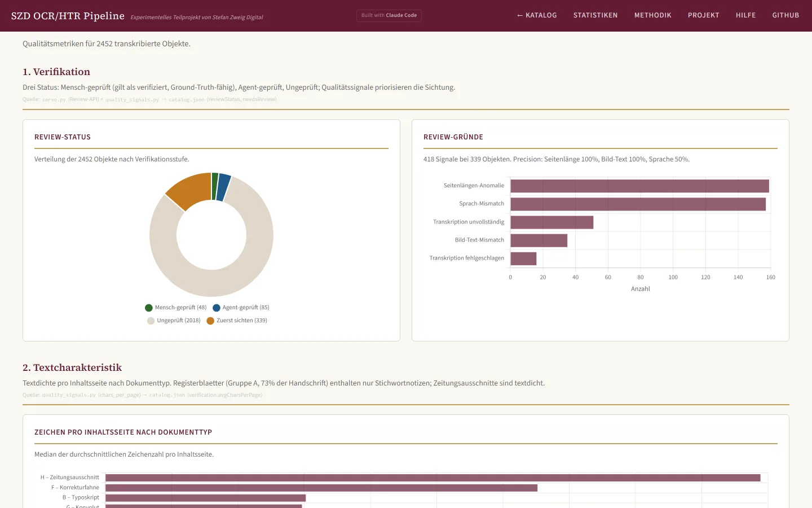Click the 'Seitenlängen-Anomalie' axis label
The height and width of the screenshot is (508, 812).
pyautogui.click(x=474, y=186)
